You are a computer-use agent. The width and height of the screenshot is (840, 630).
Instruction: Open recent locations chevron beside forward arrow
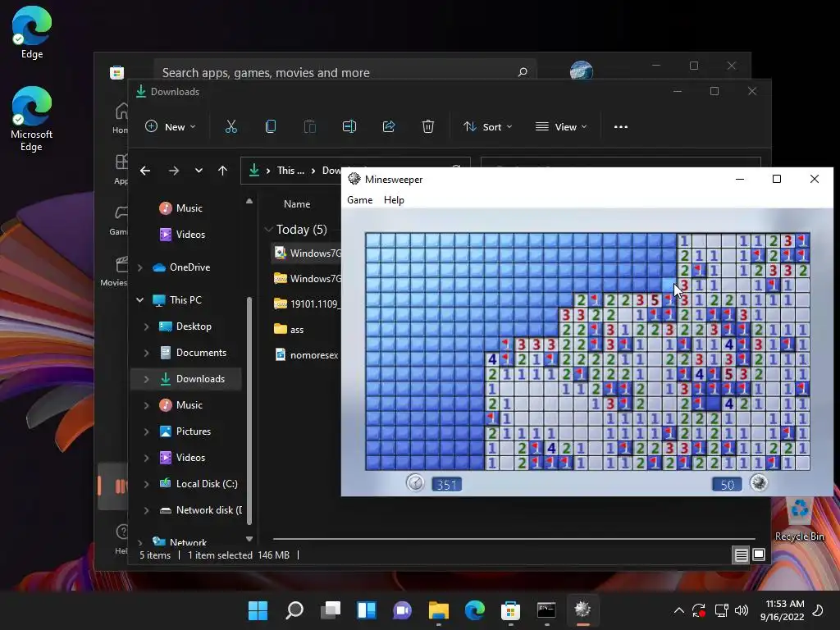click(199, 171)
